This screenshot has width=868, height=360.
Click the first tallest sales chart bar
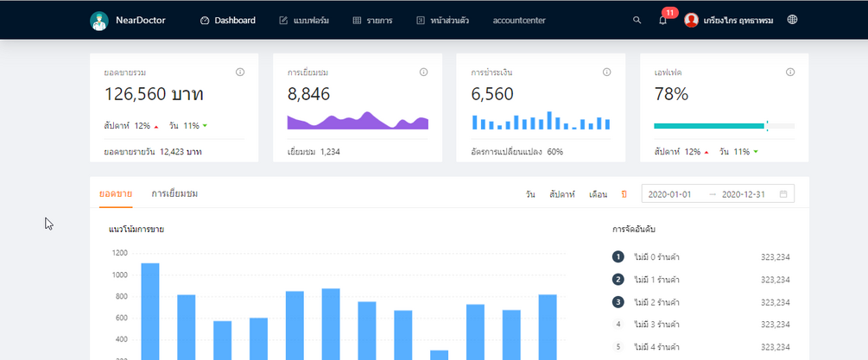tap(150, 312)
